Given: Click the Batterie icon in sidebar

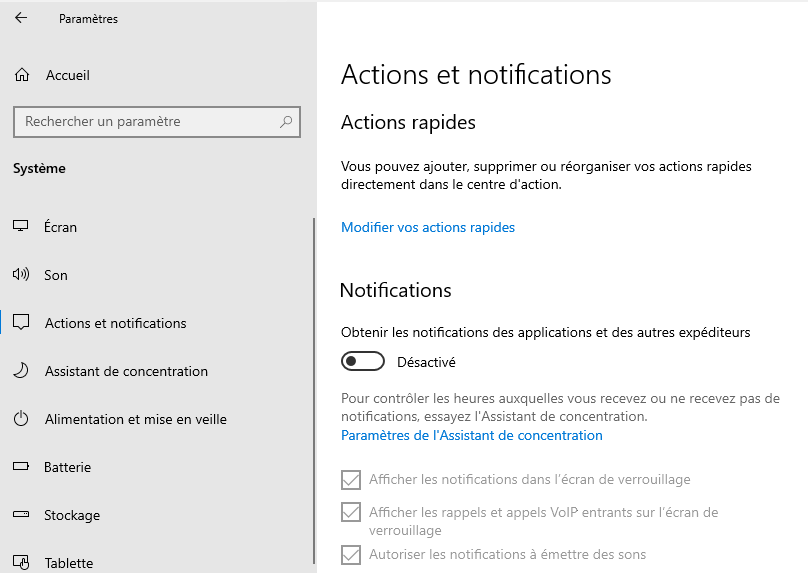Looking at the screenshot, I should [x=21, y=467].
